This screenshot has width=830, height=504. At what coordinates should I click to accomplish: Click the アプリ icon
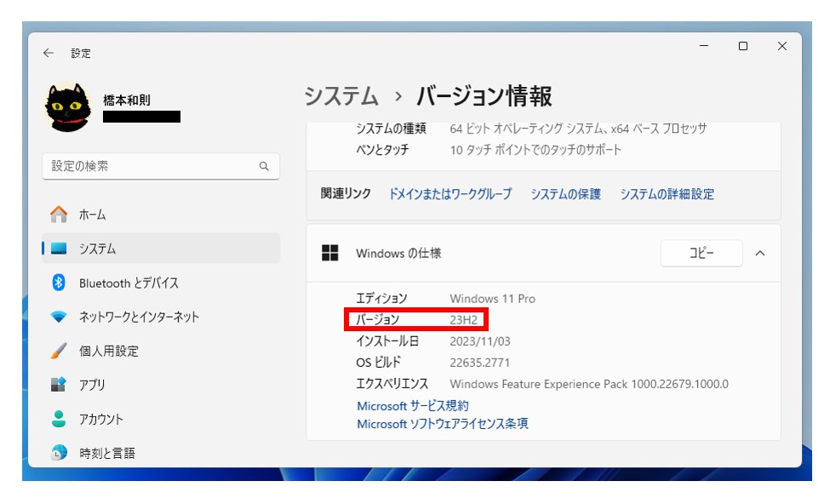point(59,384)
